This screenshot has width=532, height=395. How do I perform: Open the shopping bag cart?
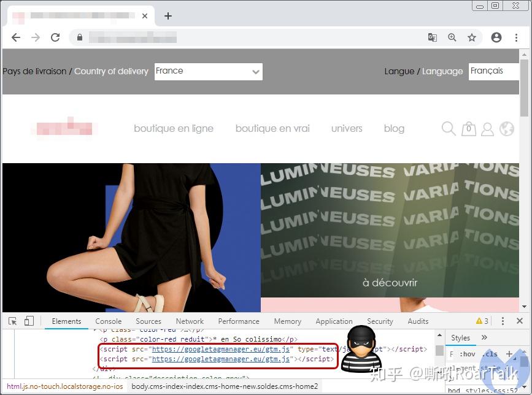(x=469, y=129)
